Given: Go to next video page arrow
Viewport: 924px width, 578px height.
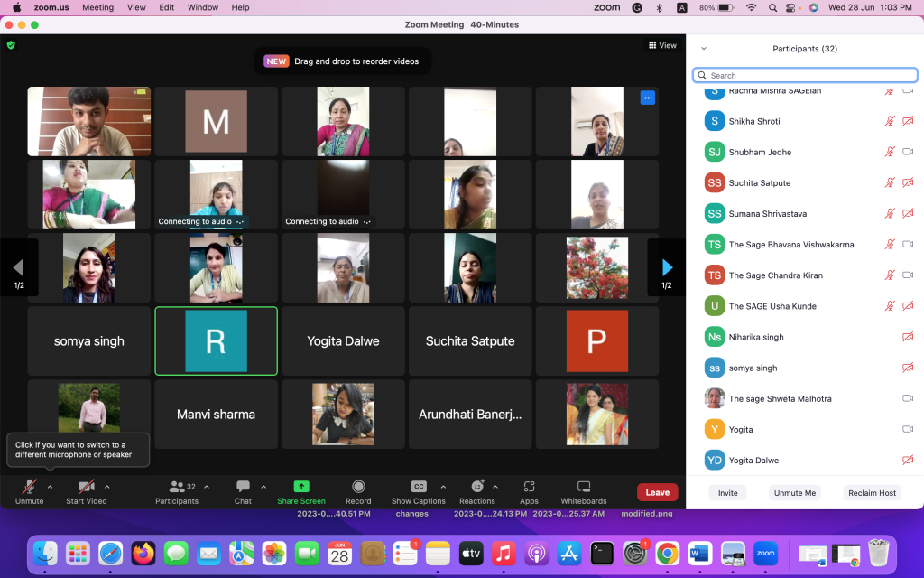Looking at the screenshot, I should (667, 267).
